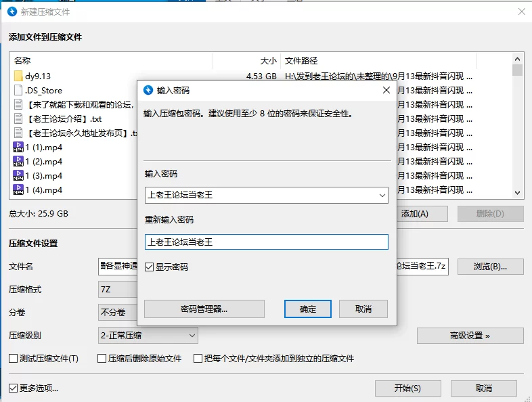Select the .DS_Store file name
The height and width of the screenshot is (402, 532).
(43, 90)
